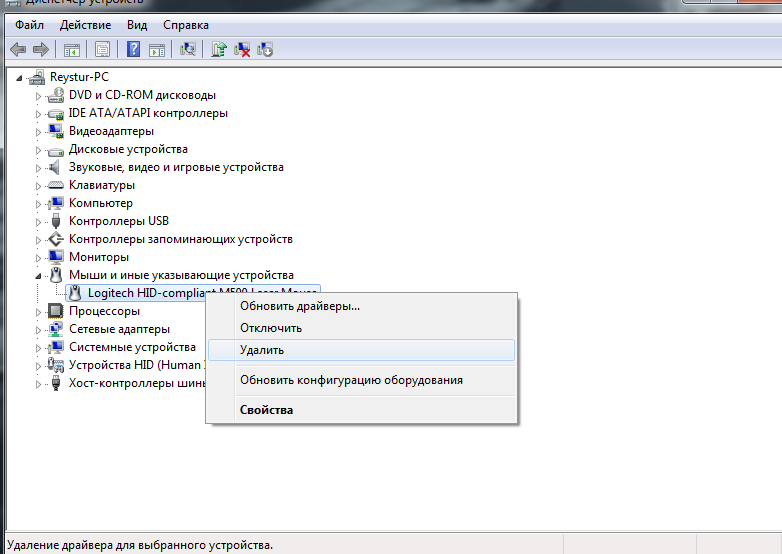
Task: Click the Мониторы monitor icon
Action: (56, 257)
